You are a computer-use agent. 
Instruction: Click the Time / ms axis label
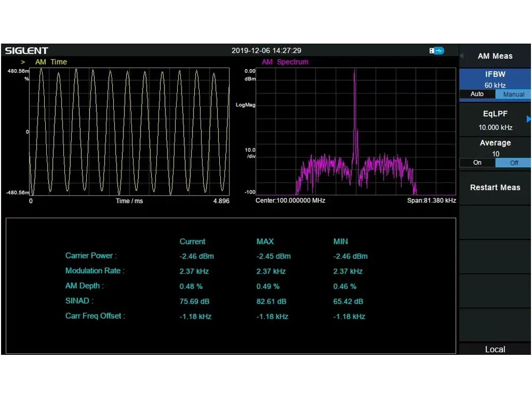click(129, 201)
